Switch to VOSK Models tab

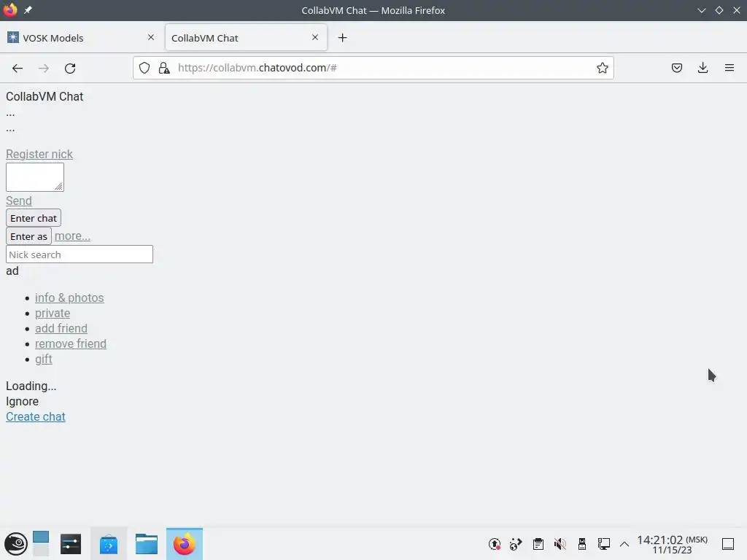pos(80,38)
